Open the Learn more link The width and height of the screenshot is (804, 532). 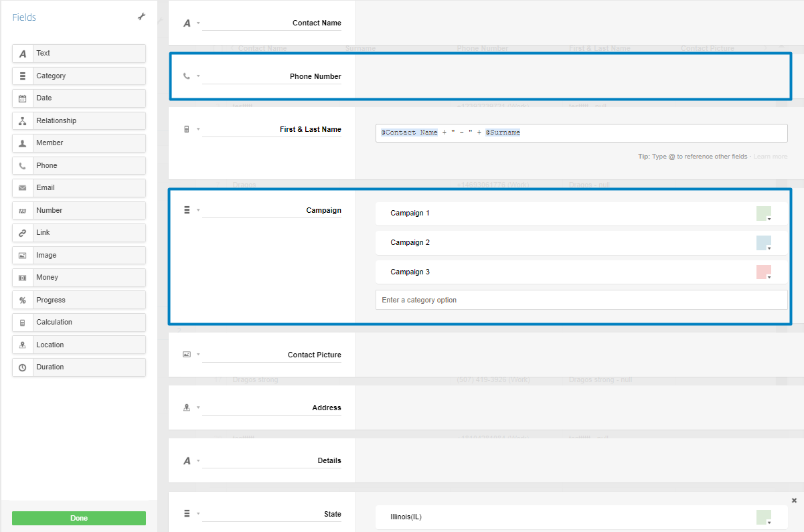coord(770,157)
